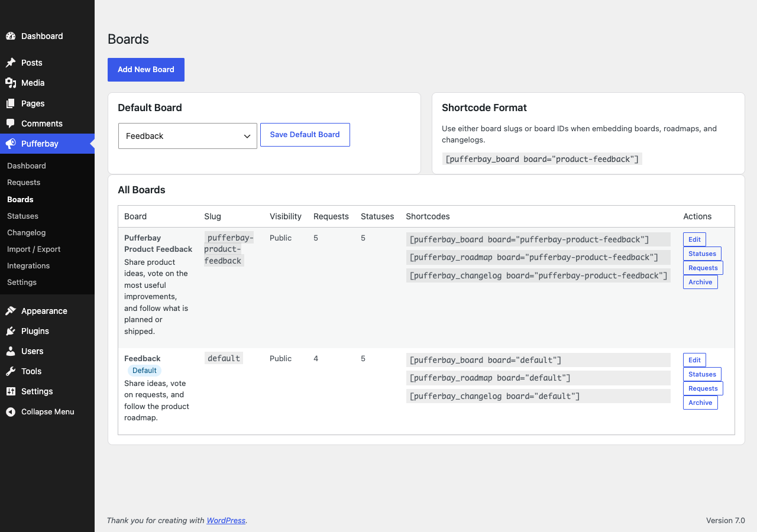Open Requests for Pufferbay Product Feedback
757x532 pixels.
(x=703, y=268)
